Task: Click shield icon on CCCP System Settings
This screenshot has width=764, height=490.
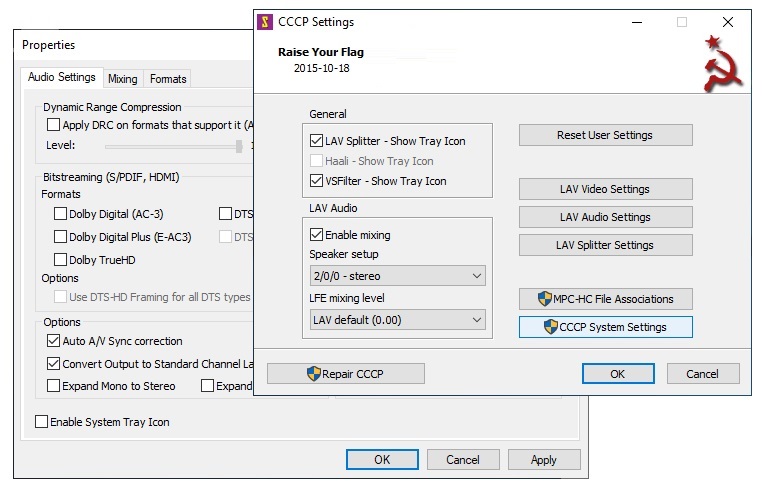Action: pos(550,327)
